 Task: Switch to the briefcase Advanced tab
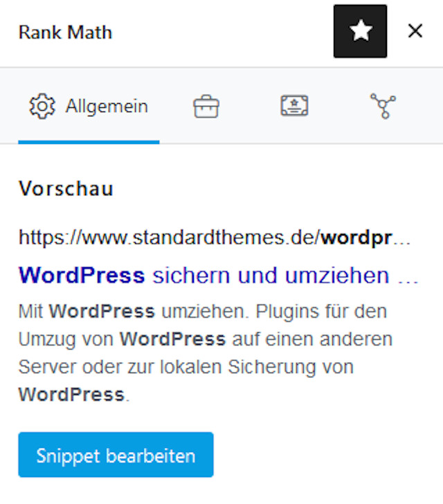(x=206, y=106)
